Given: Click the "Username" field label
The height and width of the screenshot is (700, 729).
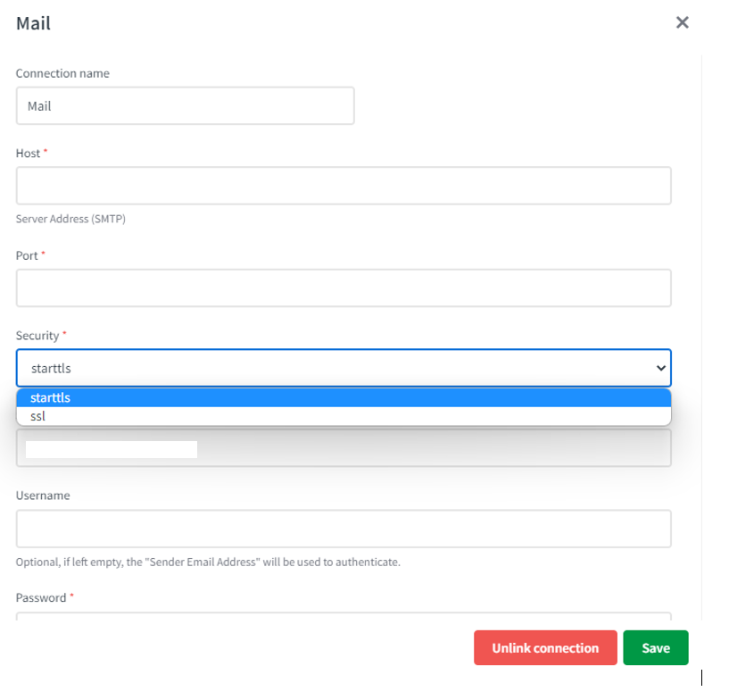Looking at the screenshot, I should point(43,496).
